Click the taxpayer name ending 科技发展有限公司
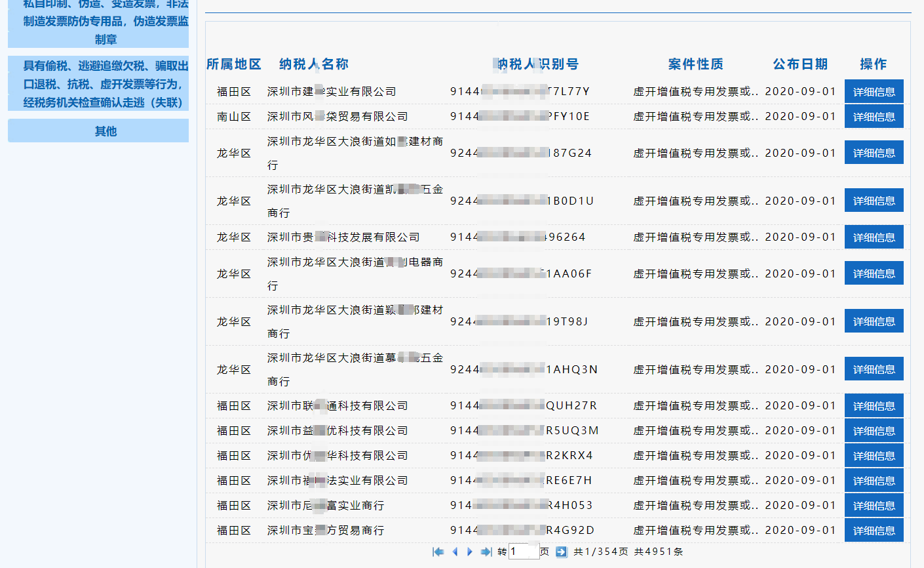This screenshot has height=568, width=924. 343,237
